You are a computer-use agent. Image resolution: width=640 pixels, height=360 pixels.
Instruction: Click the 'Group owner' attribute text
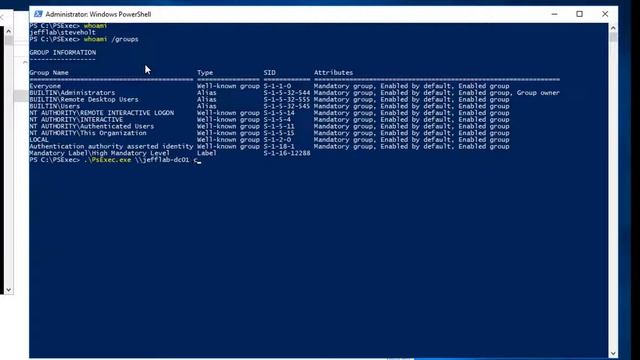tap(538, 93)
